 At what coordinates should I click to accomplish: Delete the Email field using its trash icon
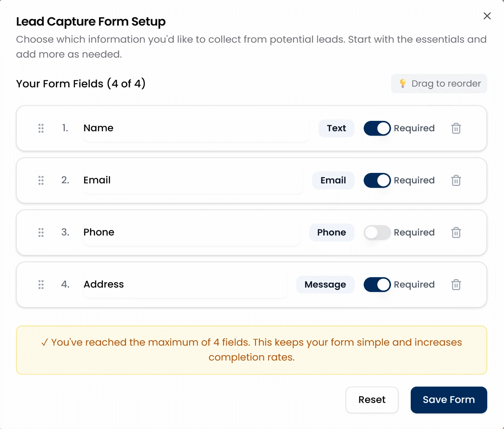click(456, 180)
